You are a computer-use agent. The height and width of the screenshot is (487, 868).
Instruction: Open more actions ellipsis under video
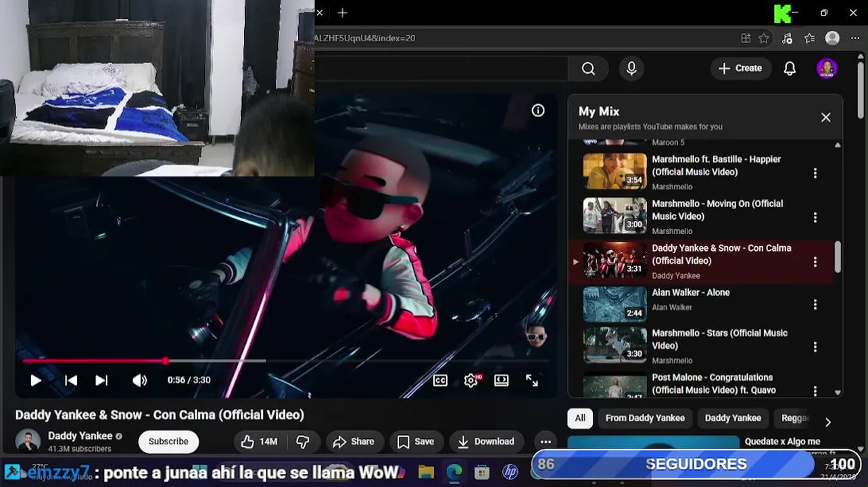[x=546, y=442]
